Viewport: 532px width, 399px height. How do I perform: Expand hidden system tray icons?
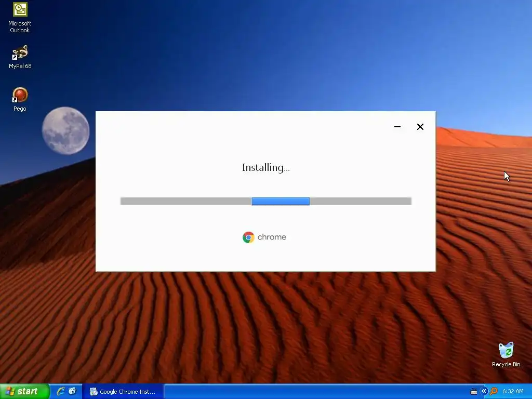[x=484, y=391]
